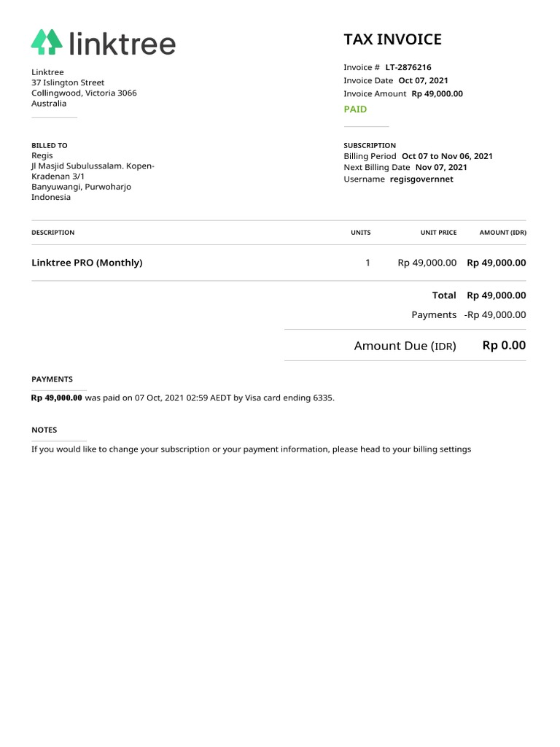Select the TAX INVOICE heading

[x=392, y=39]
